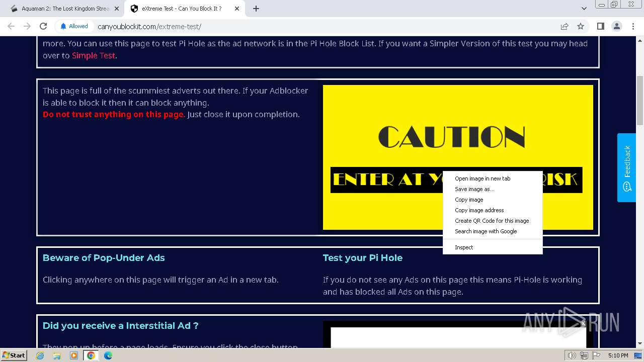Viewport: 644px width, 362px height.
Task: Close the Aquaman 2 tab
Action: 117,9
